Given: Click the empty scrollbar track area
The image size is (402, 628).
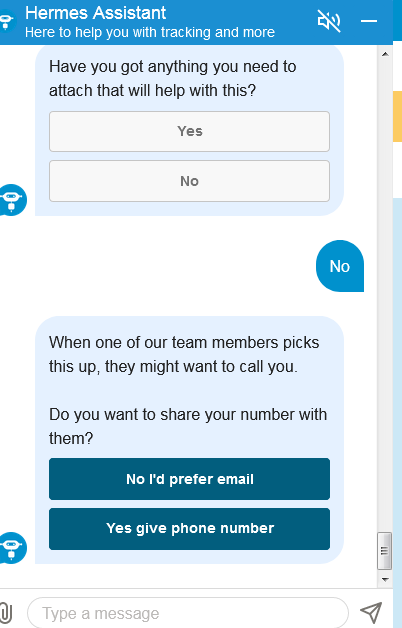Looking at the screenshot, I should point(384,296).
